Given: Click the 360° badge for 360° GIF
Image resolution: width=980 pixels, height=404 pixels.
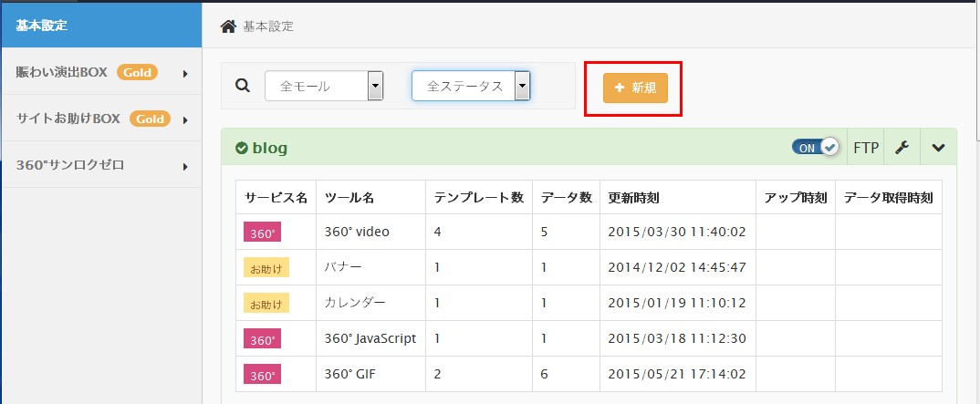Looking at the screenshot, I should point(262,376).
